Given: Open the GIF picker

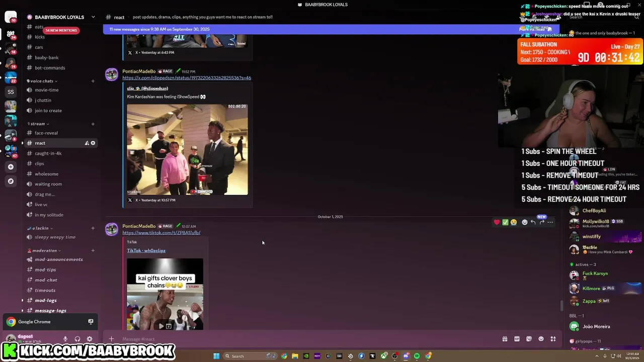Looking at the screenshot, I should pos(517,339).
